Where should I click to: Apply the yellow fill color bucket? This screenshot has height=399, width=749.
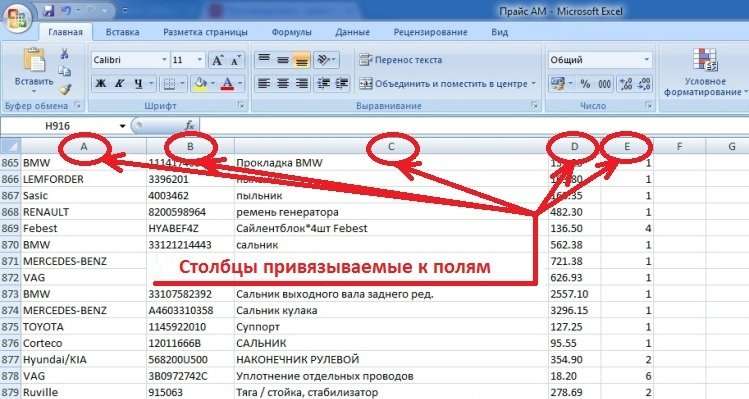[200, 84]
